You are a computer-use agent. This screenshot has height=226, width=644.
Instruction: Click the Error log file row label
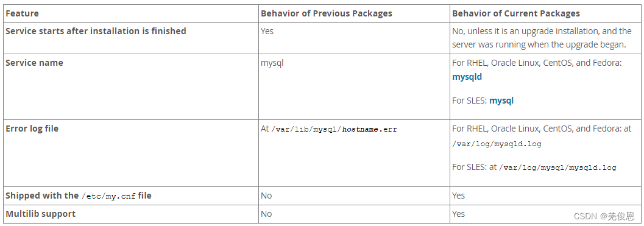click(32, 128)
